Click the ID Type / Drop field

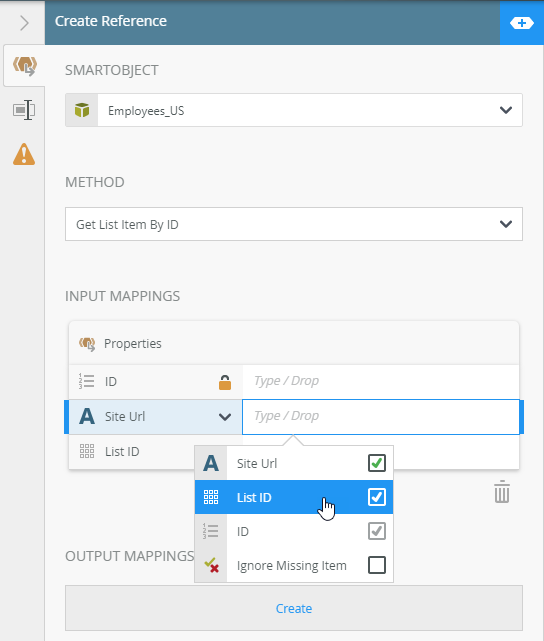click(381, 381)
